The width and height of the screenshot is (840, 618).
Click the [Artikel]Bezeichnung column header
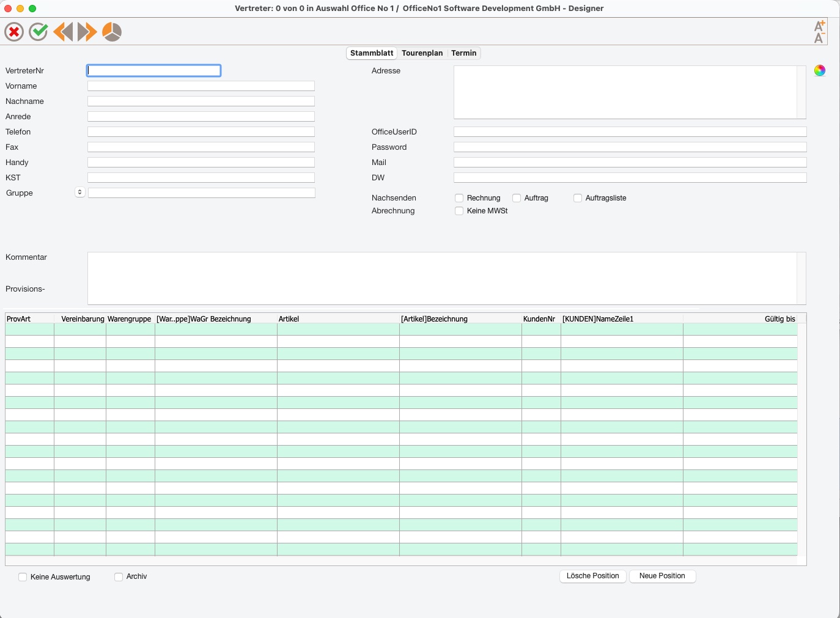pyautogui.click(x=460, y=318)
